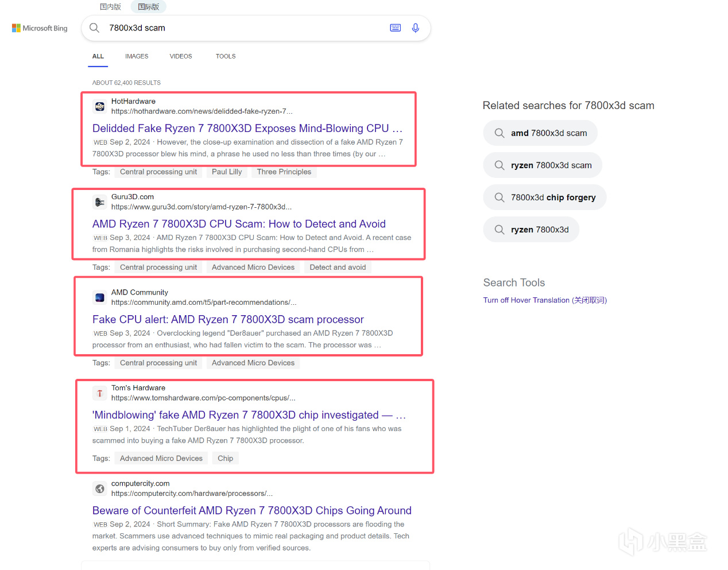
Task: Click 'Advanced Micro Devices' tag under Tom's Hardware result
Action: click(x=161, y=459)
